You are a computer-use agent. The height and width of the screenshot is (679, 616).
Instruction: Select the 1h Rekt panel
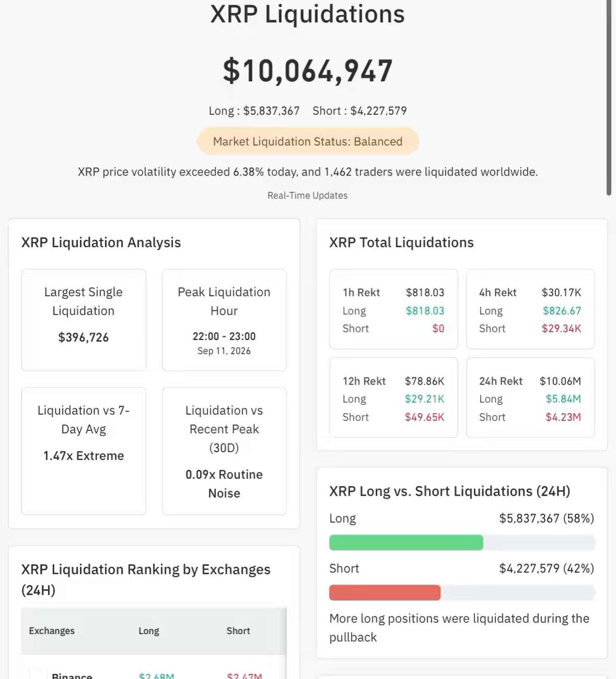coord(393,310)
